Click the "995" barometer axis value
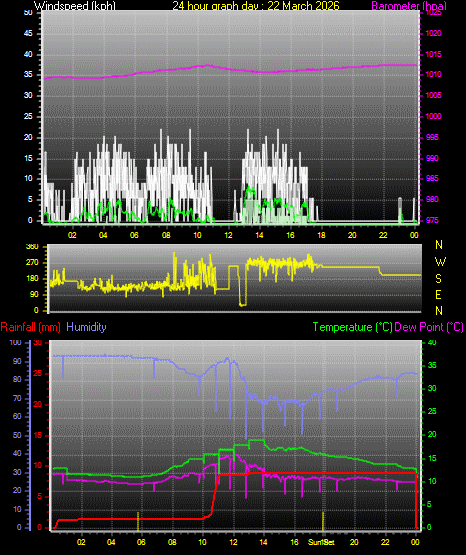 coord(432,137)
